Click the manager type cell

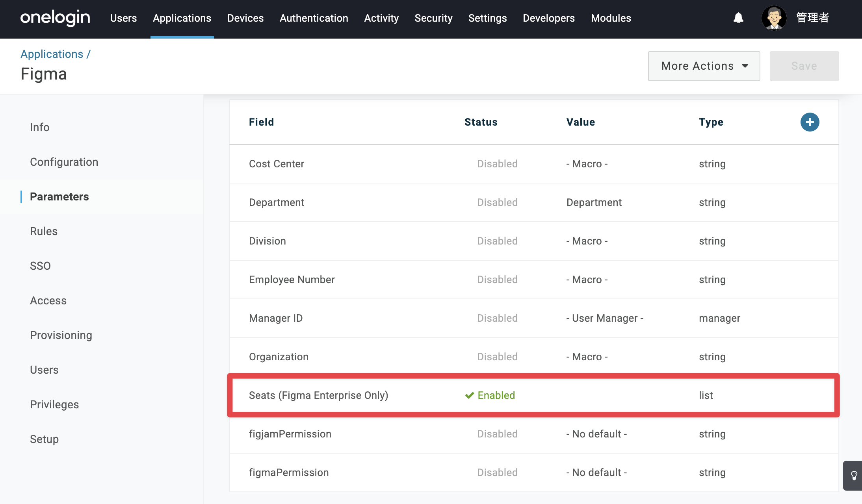pos(719,318)
